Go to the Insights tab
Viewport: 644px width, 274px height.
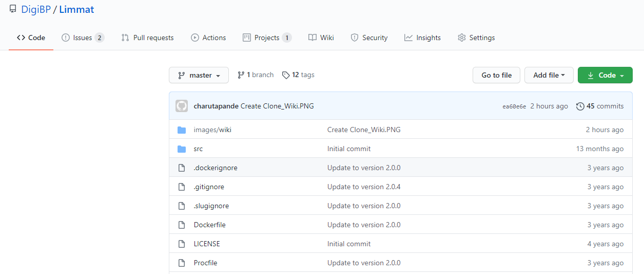[422, 38]
